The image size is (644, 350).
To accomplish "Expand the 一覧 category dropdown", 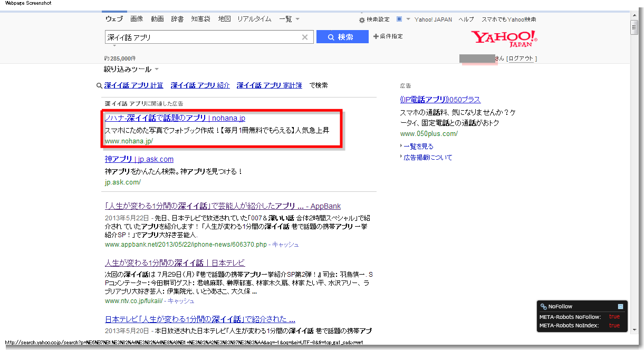I will point(289,19).
